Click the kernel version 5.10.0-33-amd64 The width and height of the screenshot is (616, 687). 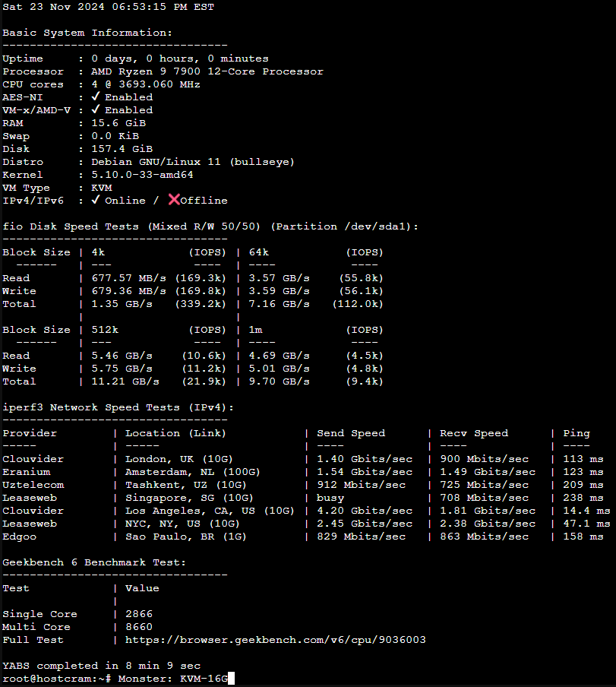143,175
